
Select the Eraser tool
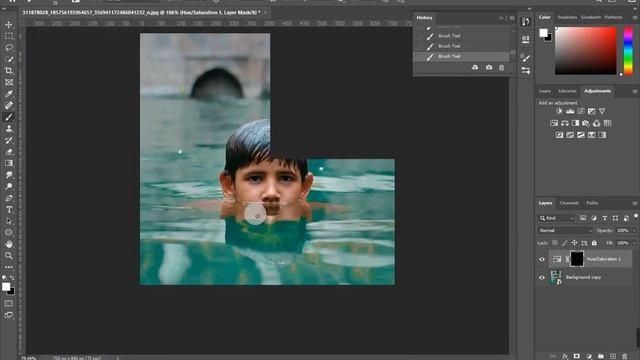point(9,151)
